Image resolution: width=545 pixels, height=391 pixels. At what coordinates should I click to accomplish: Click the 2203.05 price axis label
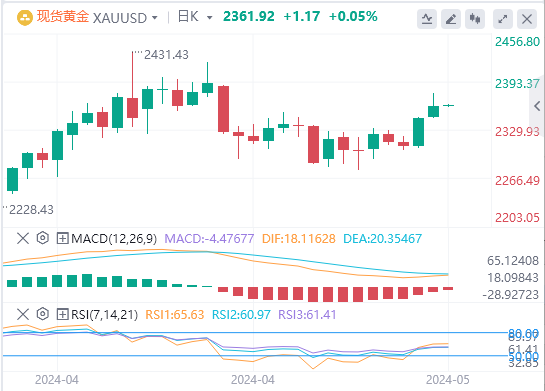[x=517, y=218]
